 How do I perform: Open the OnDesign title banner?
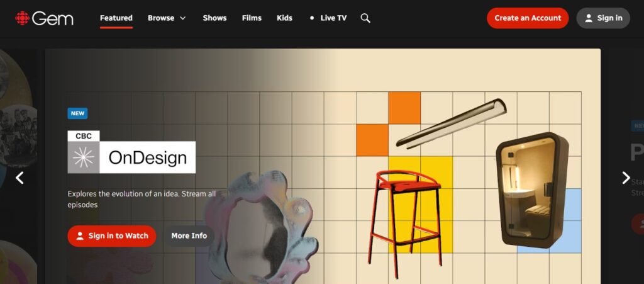click(131, 152)
